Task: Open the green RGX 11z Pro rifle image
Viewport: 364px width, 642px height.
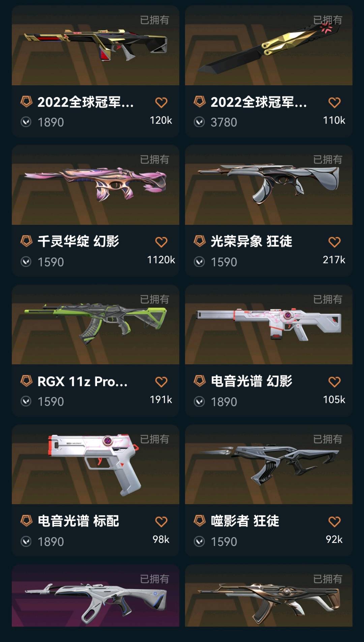Action: click(95, 325)
